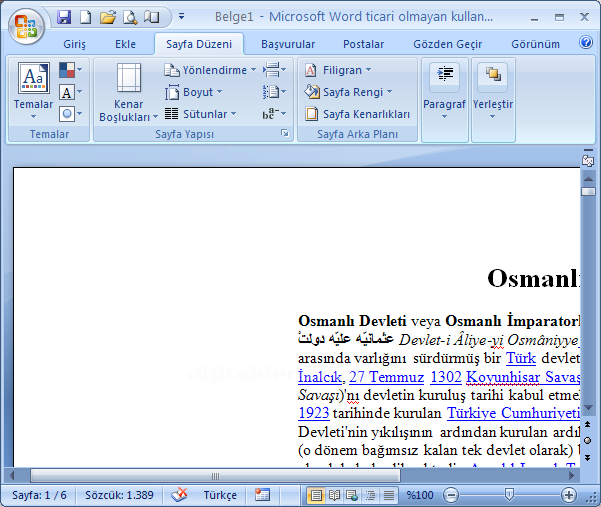Follow the 1302 hyperlink in text
This screenshot has width=601, height=507.
click(446, 377)
